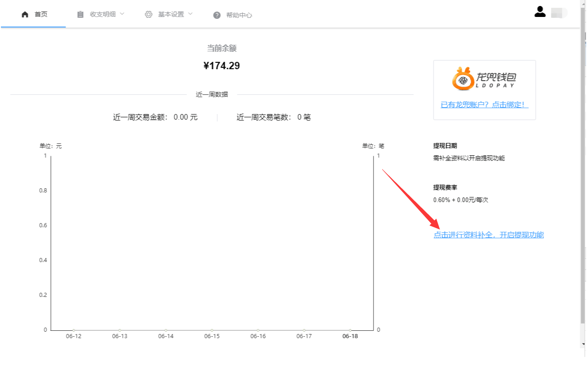
Task: Click the blurred username next to avatar
Action: [x=559, y=13]
